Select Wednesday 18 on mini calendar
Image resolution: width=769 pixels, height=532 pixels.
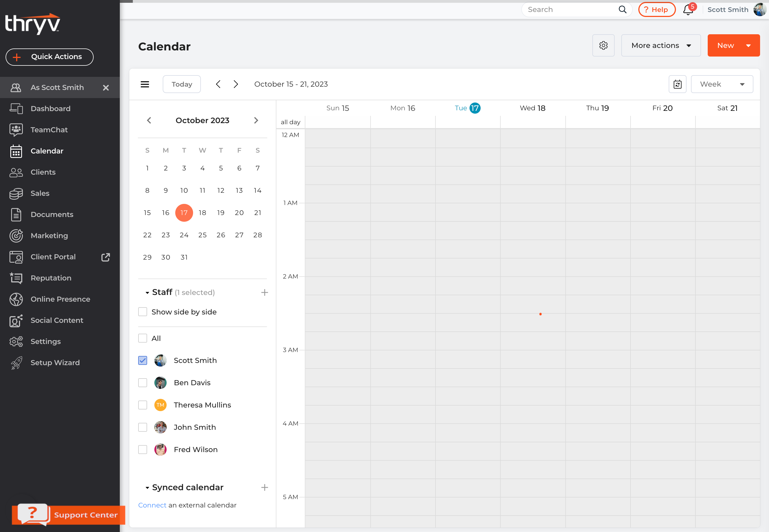pos(202,213)
